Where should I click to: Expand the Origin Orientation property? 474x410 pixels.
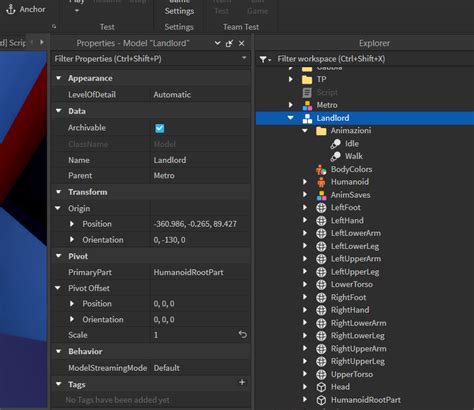(72, 239)
